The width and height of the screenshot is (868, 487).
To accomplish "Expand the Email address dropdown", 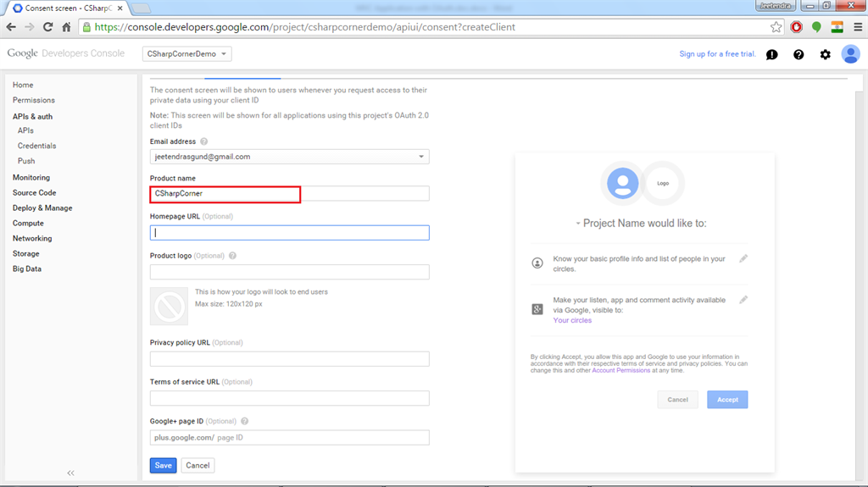I will [x=421, y=157].
